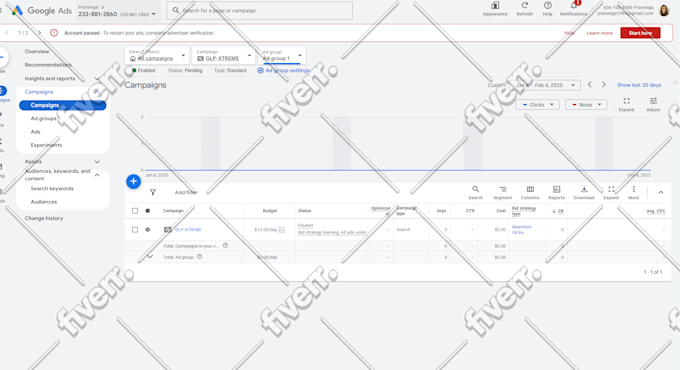This screenshot has width=680, height=370.
Task: Open Audiences in sidebar
Action: (44, 202)
